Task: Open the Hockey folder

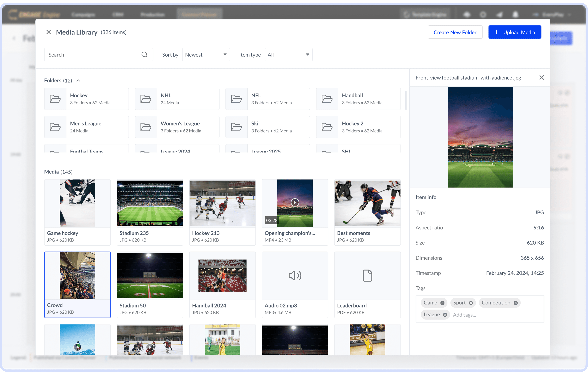Action: coord(86,99)
